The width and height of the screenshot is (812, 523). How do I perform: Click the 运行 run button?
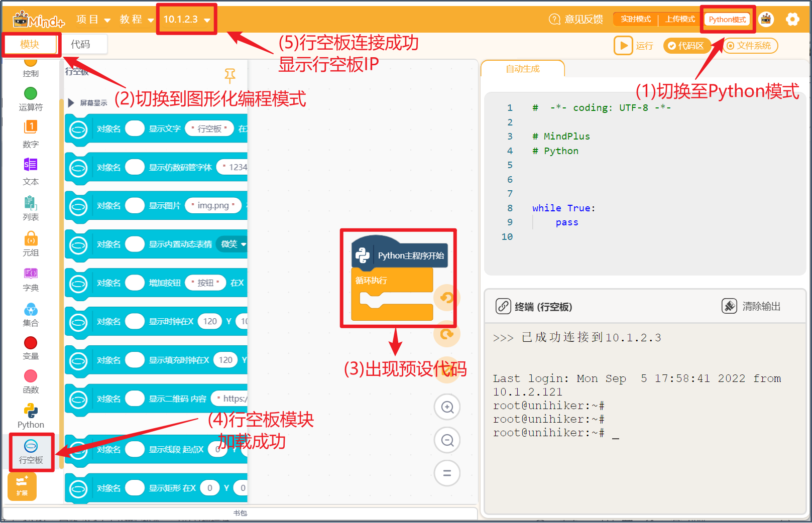pyautogui.click(x=634, y=46)
